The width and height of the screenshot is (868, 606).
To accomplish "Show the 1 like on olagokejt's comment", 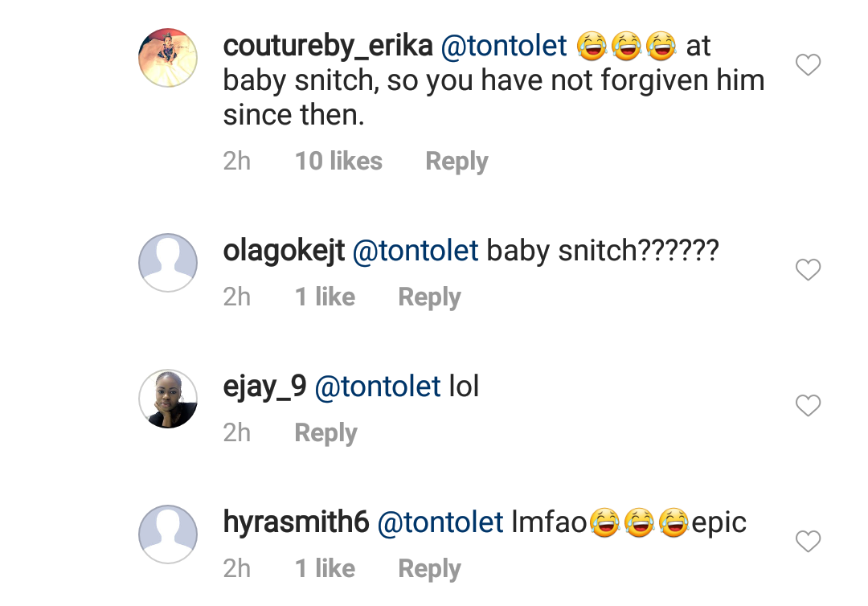I will click(x=325, y=297).
